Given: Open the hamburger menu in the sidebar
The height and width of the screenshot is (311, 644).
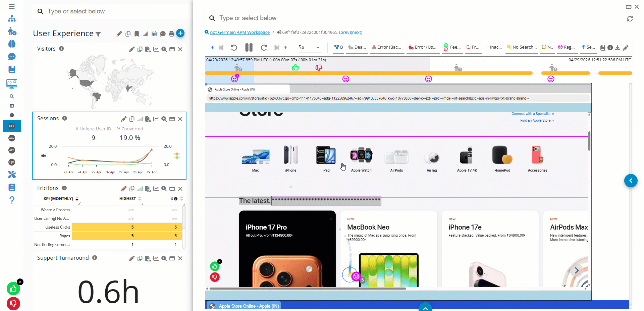Looking at the screenshot, I should tap(12, 6).
